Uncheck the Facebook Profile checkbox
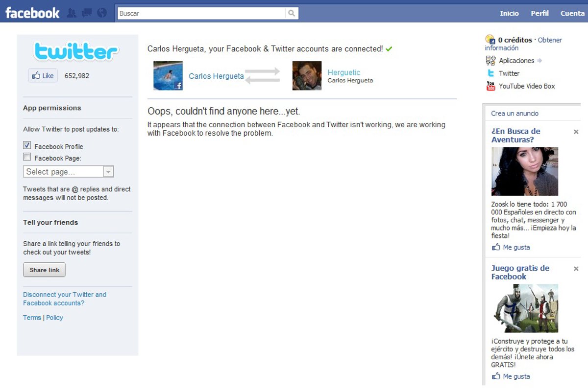 pos(27,145)
